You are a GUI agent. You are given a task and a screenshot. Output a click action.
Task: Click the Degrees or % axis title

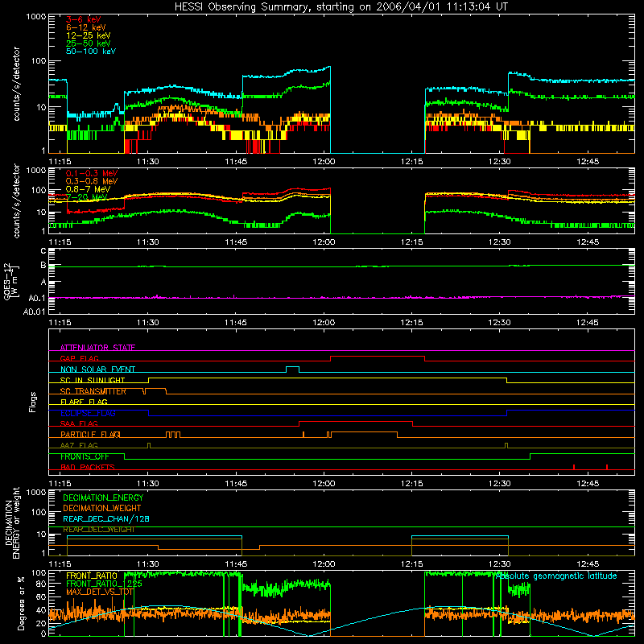coord(21,603)
